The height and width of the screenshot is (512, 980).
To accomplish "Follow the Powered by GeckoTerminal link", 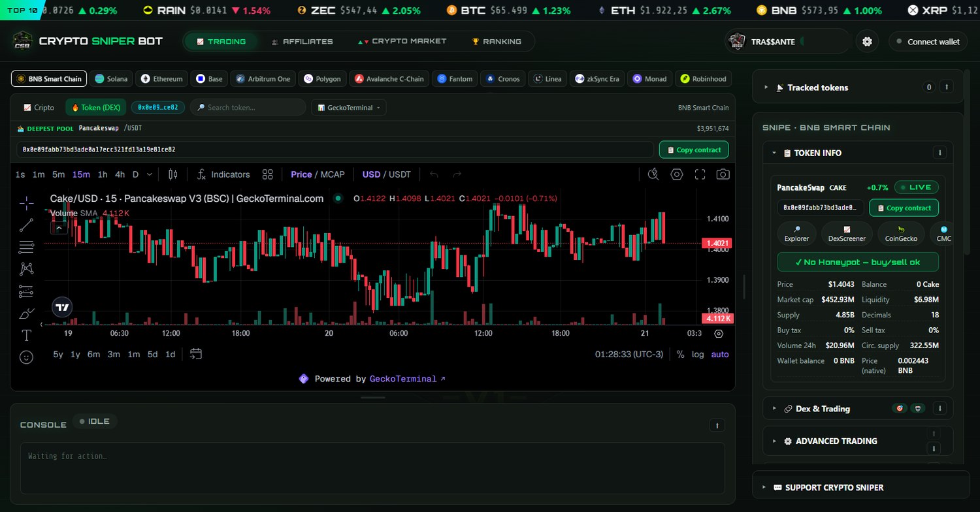I will [408, 379].
